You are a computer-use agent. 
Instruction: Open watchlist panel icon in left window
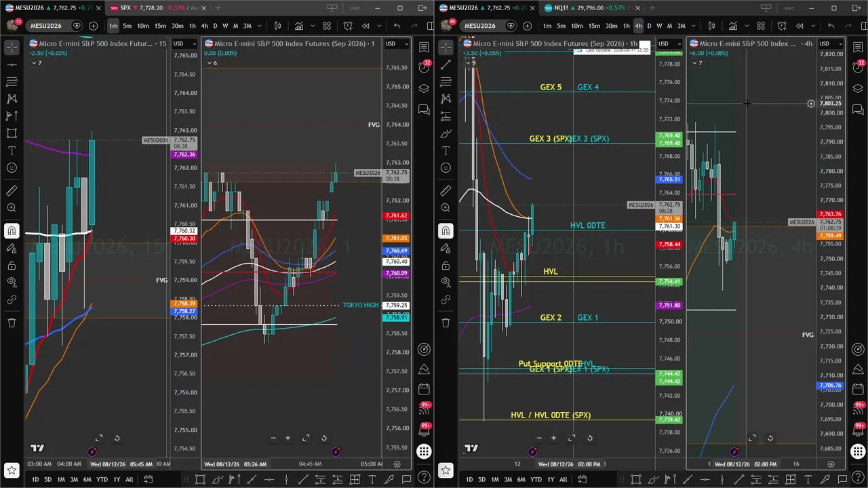(424, 47)
